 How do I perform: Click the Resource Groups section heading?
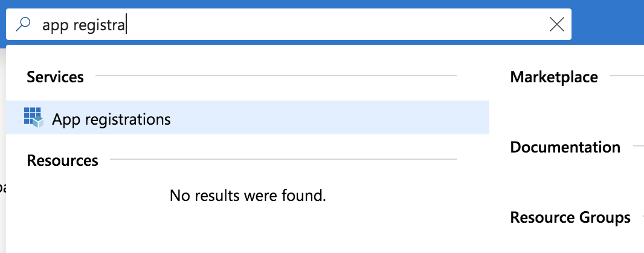click(570, 217)
